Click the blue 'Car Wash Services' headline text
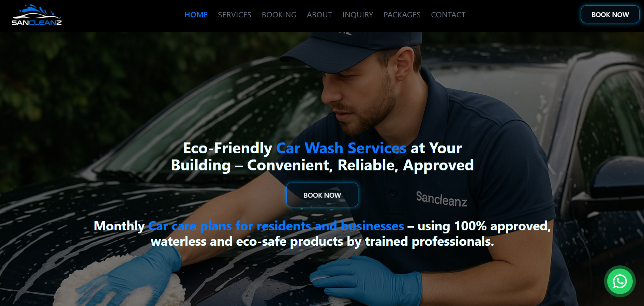The width and height of the screenshot is (644, 306). tap(341, 148)
